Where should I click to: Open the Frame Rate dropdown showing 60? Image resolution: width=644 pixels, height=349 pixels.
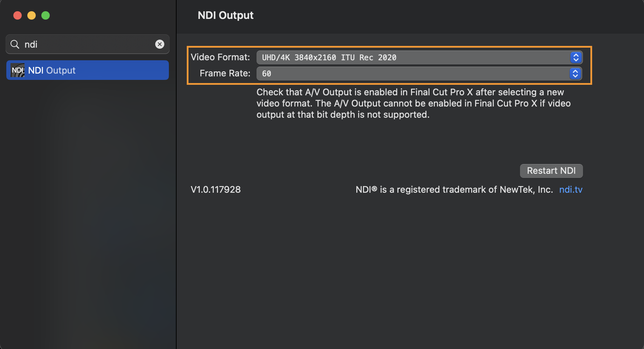413,74
